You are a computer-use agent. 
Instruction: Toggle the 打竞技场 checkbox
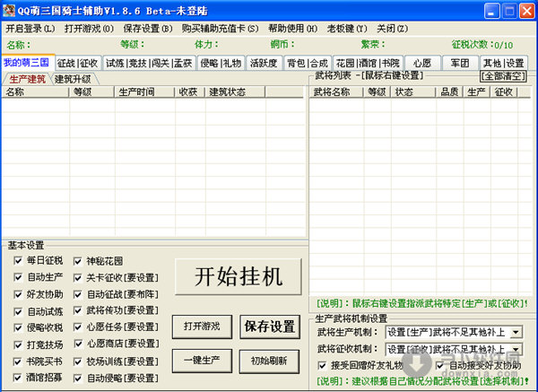18,345
